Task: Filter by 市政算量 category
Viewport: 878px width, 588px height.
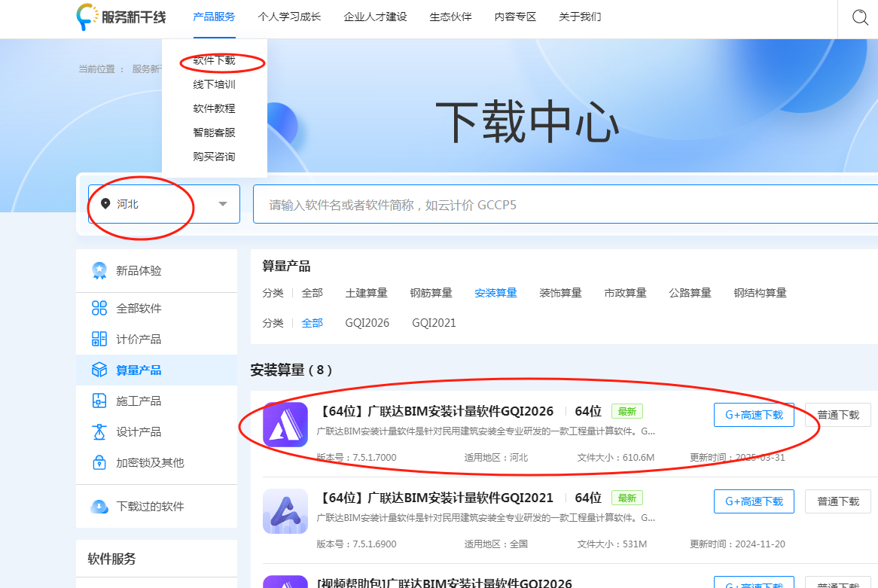Action: point(626,293)
